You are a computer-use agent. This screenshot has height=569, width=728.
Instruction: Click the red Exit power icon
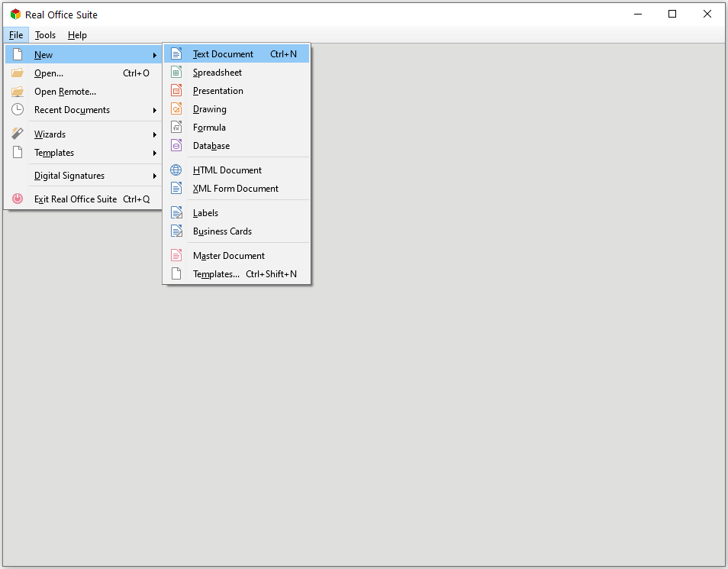click(18, 199)
